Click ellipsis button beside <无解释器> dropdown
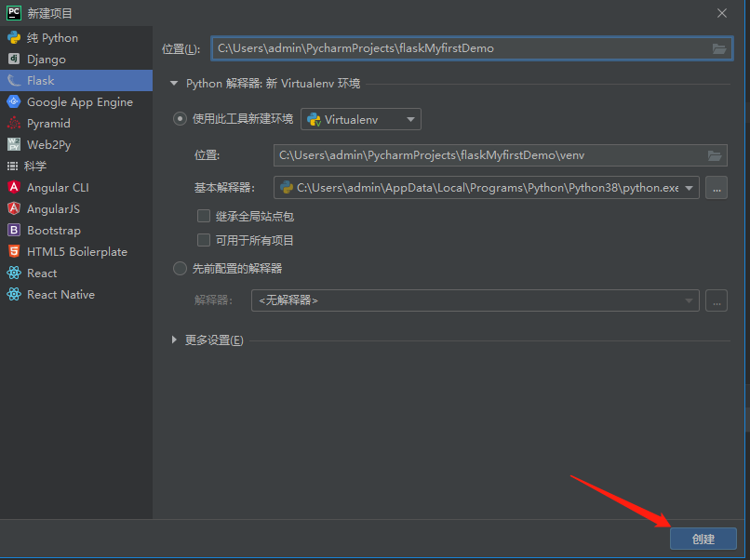 [x=717, y=300]
